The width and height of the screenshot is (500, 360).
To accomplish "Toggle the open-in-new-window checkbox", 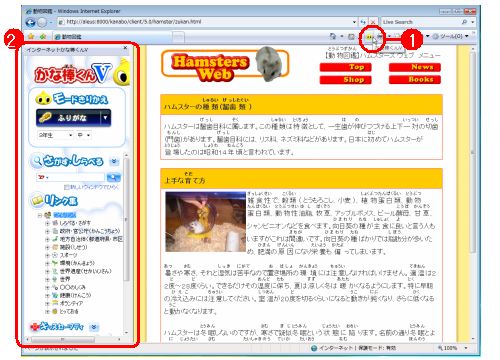I will (x=66, y=187).
